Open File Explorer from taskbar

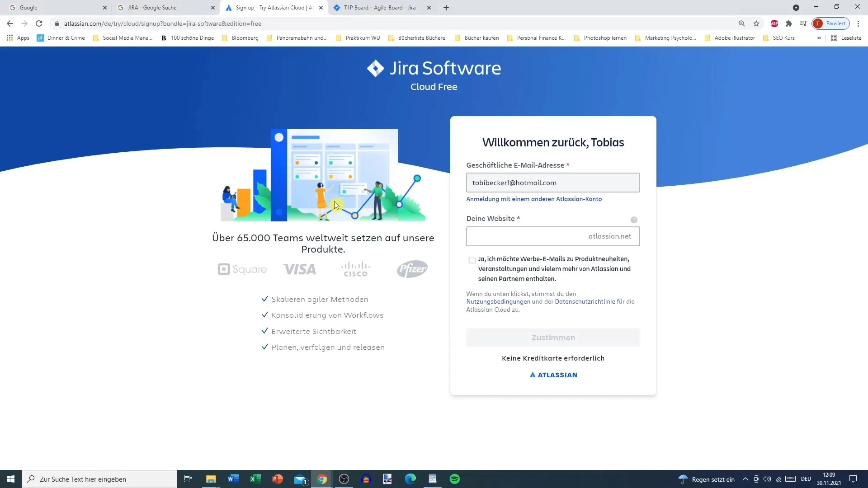pyautogui.click(x=211, y=479)
